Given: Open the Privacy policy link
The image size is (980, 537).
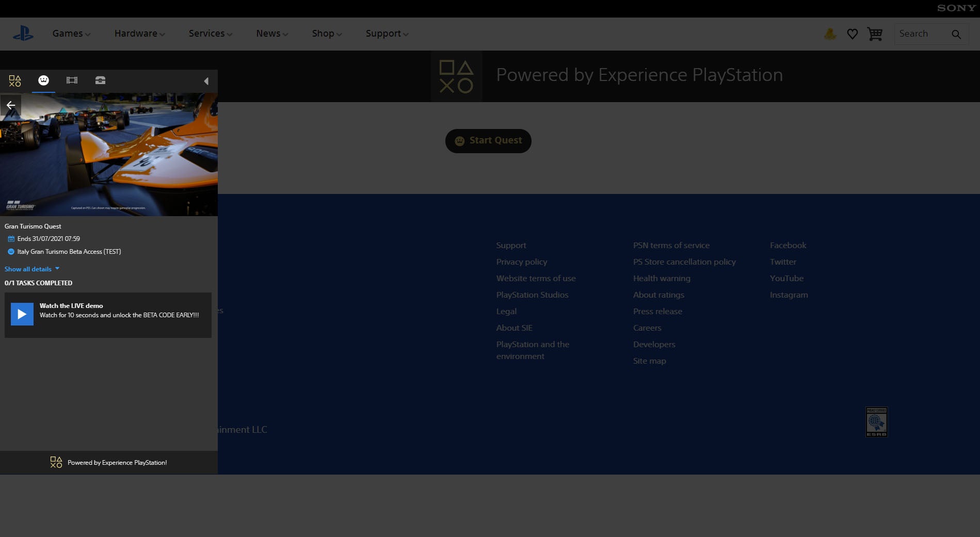Looking at the screenshot, I should [522, 262].
